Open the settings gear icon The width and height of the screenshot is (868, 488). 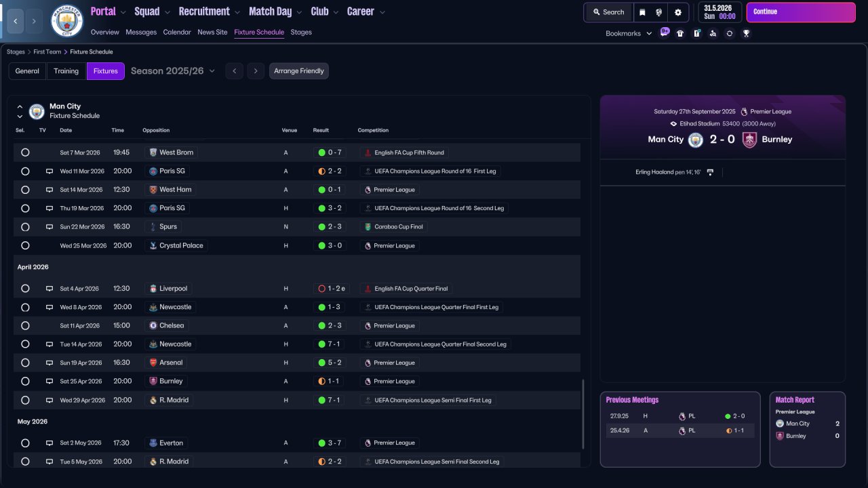678,12
